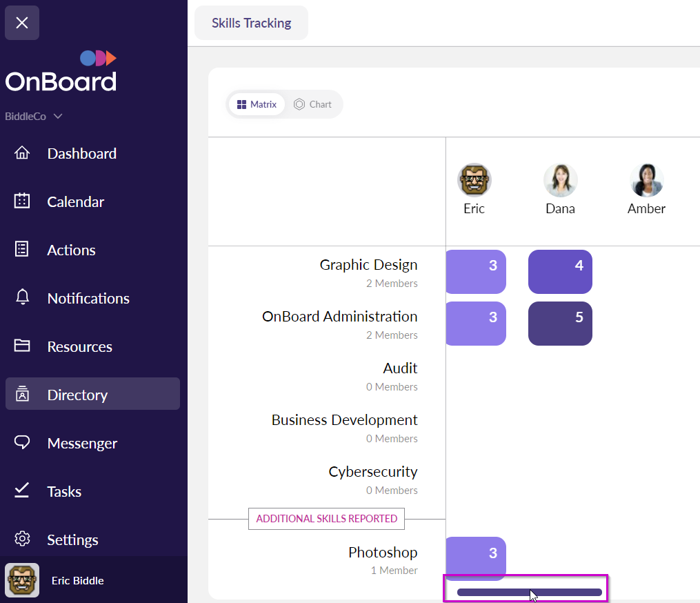The width and height of the screenshot is (700, 603).
Task: Select Amber's profile photo
Action: [646, 181]
